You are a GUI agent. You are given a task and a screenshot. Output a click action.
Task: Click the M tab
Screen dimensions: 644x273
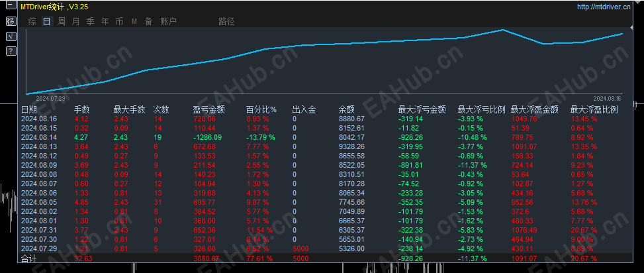pos(134,21)
